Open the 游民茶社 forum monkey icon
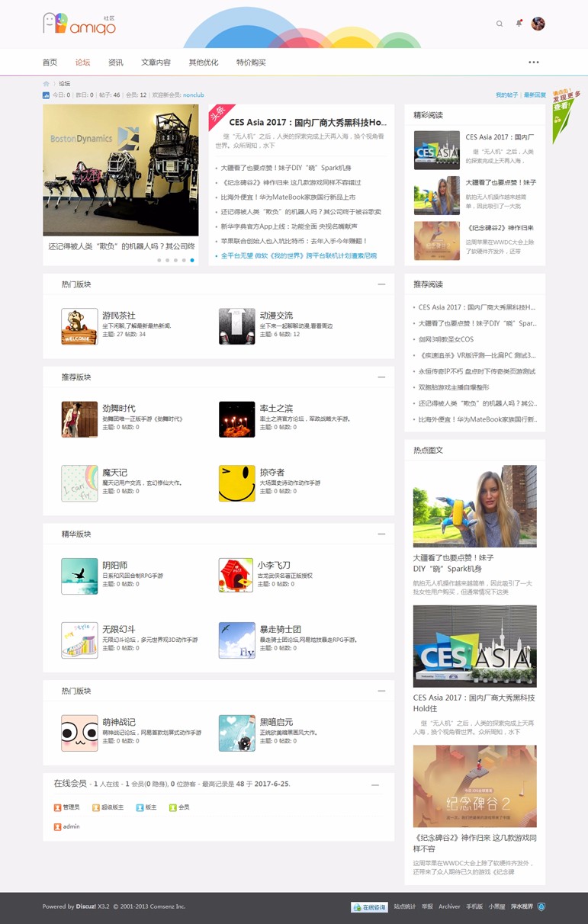The width and height of the screenshot is (588, 924). [79, 326]
